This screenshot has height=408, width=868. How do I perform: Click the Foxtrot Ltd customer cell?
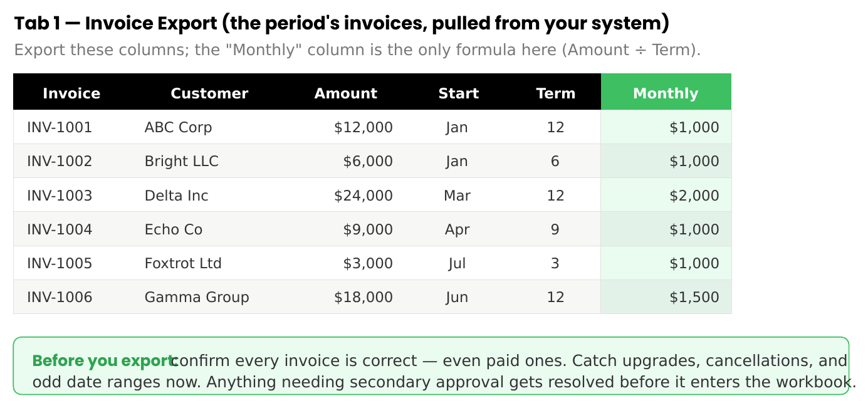(183, 263)
